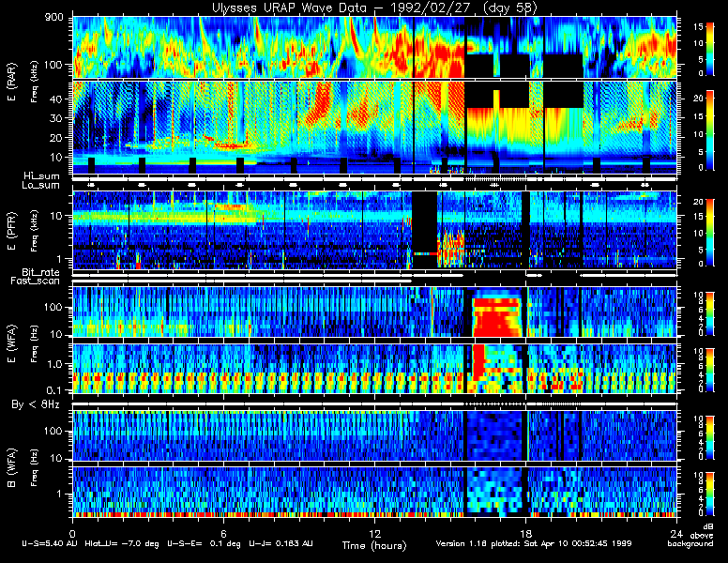Viewport: 728px width, 563px height.
Task: Click the U-S=5.40 AU text
Action: tap(50, 543)
